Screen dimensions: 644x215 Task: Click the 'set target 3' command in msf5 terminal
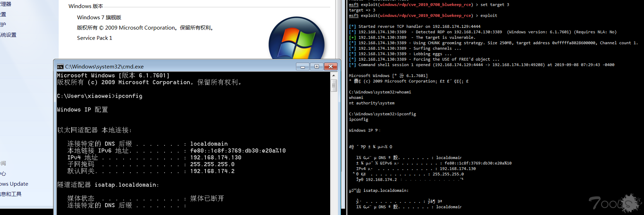pos(495,5)
